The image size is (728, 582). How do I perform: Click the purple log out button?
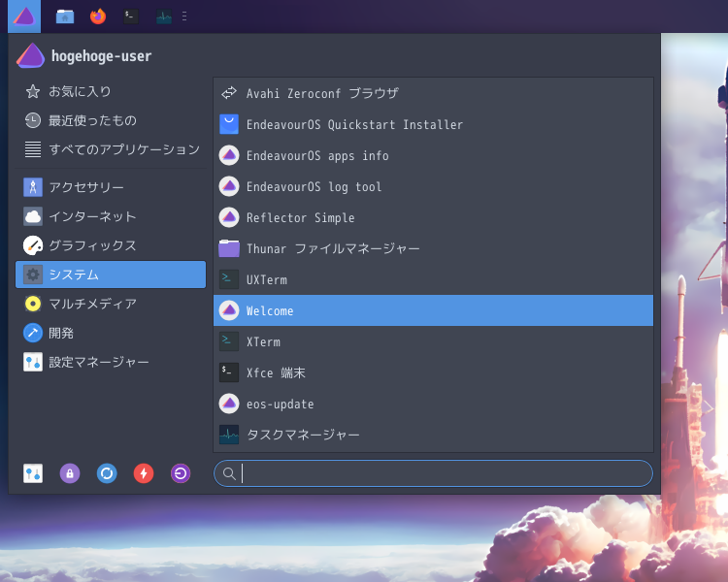(x=181, y=473)
